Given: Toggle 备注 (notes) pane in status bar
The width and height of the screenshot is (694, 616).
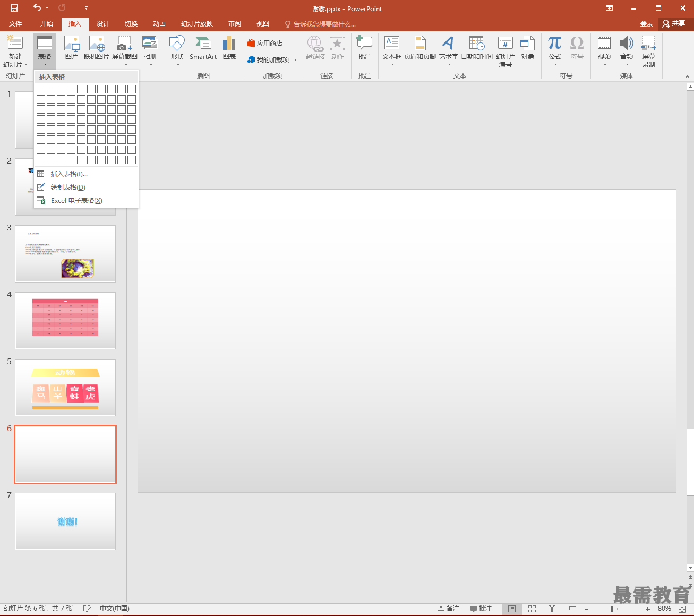Looking at the screenshot, I should pos(449,609).
